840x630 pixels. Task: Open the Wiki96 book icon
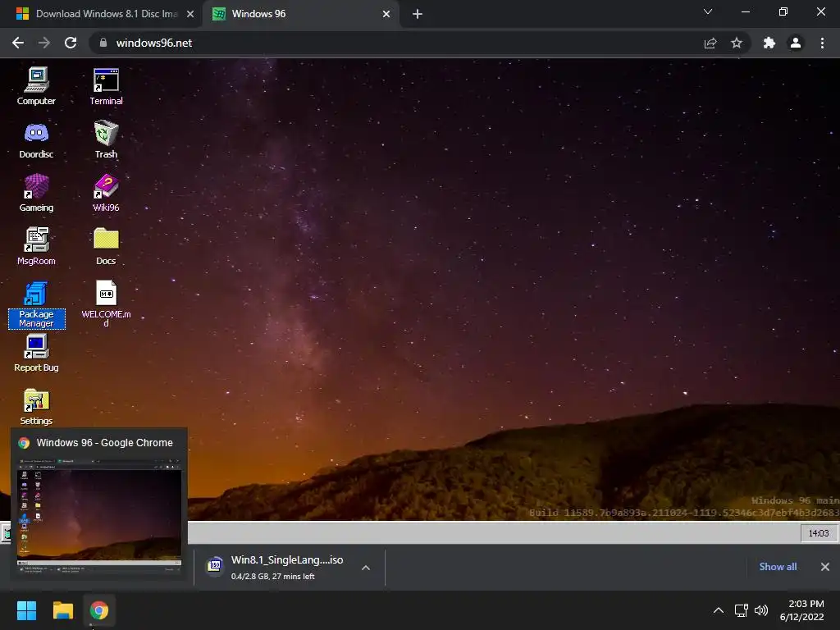pyautogui.click(x=106, y=193)
